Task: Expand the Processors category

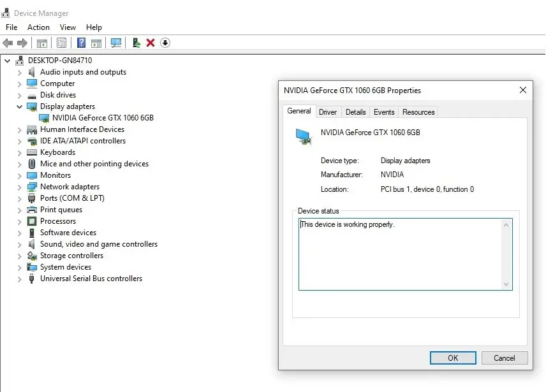Action: [x=19, y=221]
